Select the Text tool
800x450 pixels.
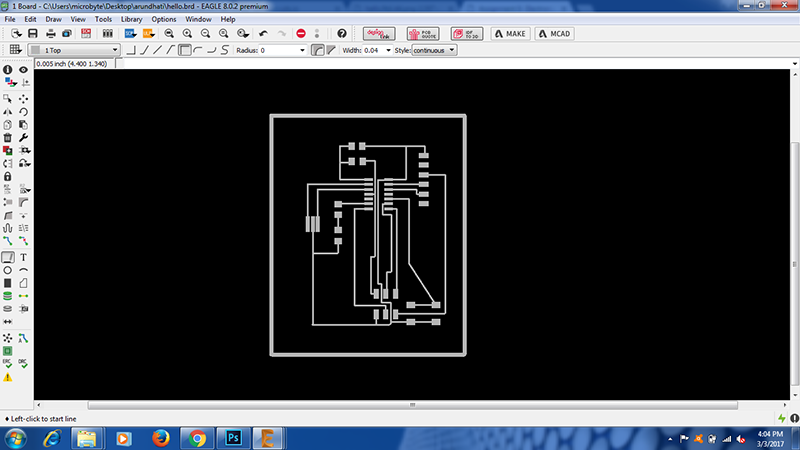click(x=23, y=257)
